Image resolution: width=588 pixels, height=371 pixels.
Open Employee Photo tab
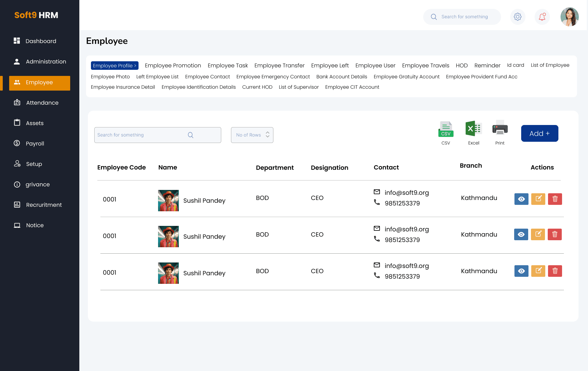coord(110,77)
